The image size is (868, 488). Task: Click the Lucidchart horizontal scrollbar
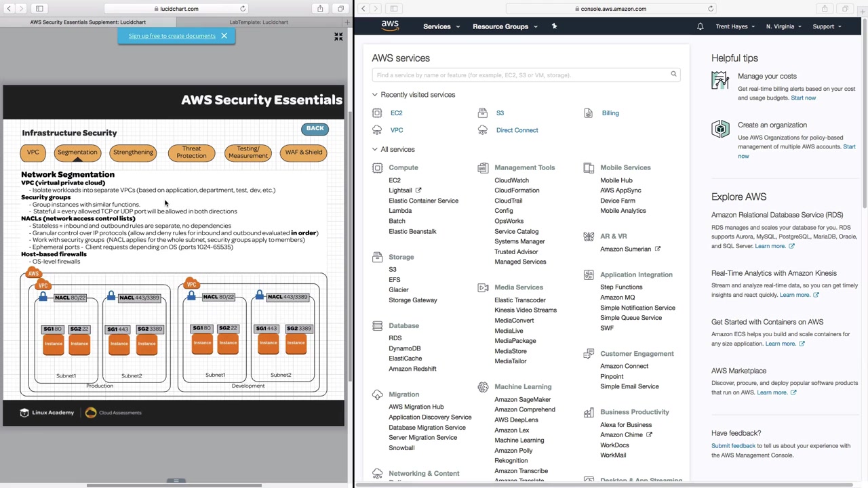[174, 485]
